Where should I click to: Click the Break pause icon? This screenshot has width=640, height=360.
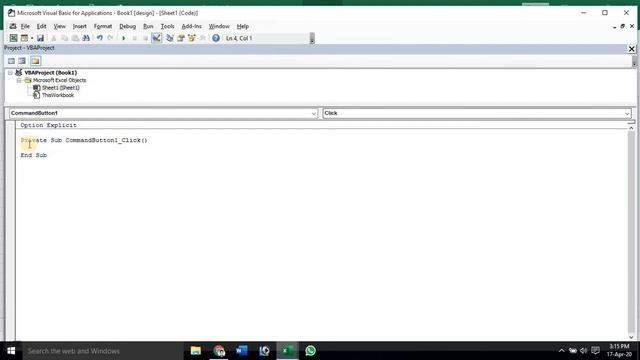click(134, 38)
